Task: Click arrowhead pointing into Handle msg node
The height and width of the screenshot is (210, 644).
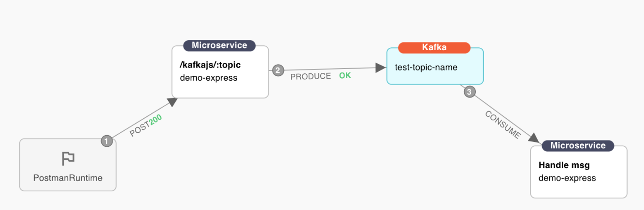Action: [535, 138]
